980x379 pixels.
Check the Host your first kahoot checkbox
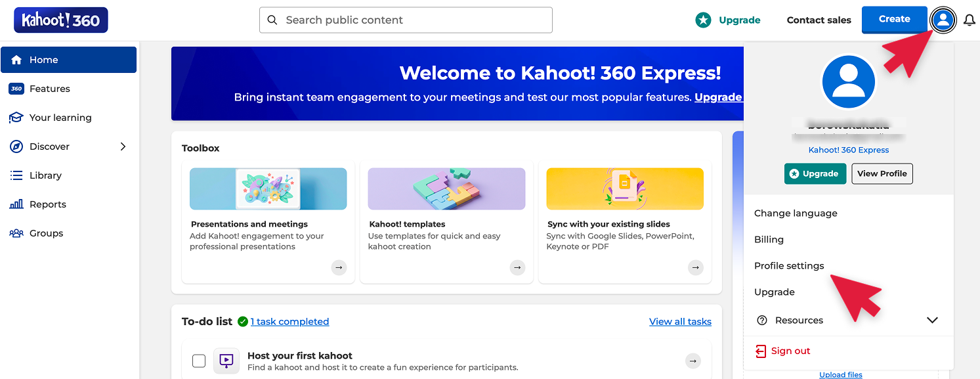coord(199,361)
